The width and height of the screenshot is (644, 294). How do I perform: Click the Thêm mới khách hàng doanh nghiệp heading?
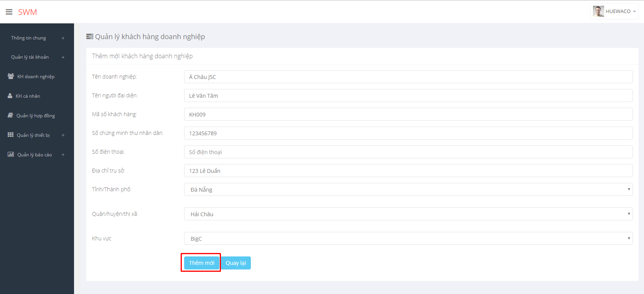coord(142,56)
